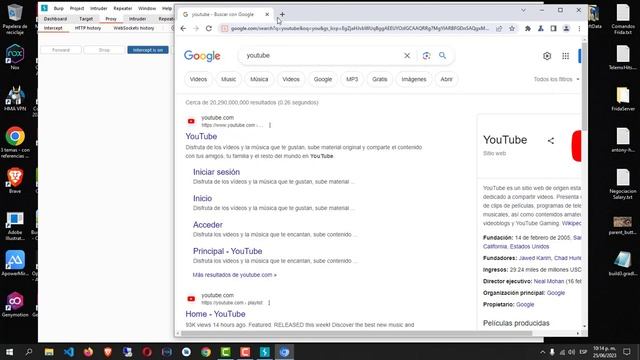
Task: Open the Chrome profile avatar
Action: (566, 29)
